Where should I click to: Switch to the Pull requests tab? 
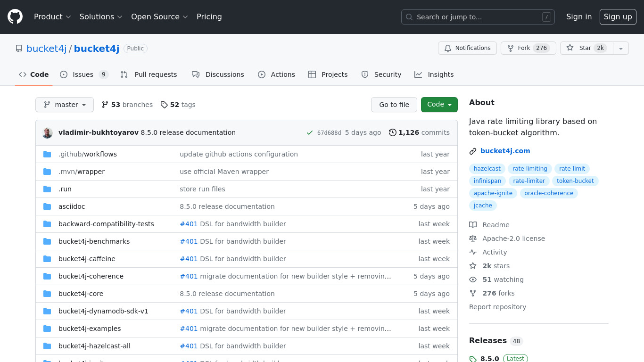(149, 74)
